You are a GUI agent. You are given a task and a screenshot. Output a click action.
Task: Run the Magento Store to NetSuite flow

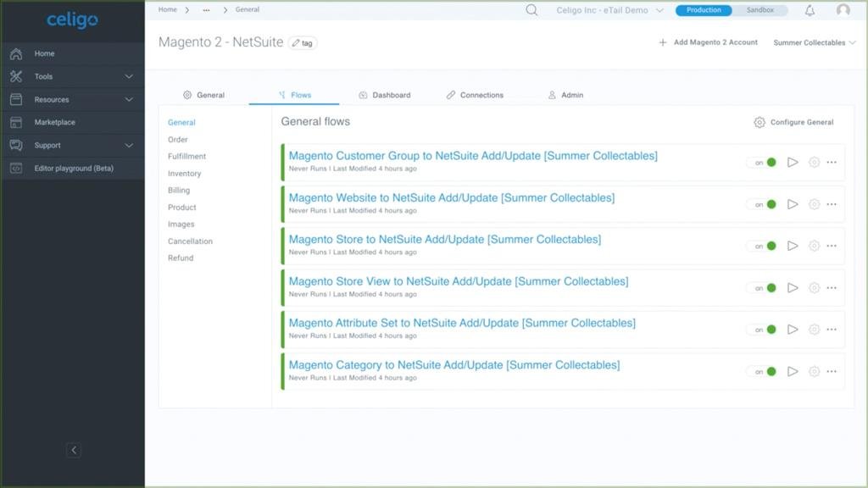click(793, 246)
